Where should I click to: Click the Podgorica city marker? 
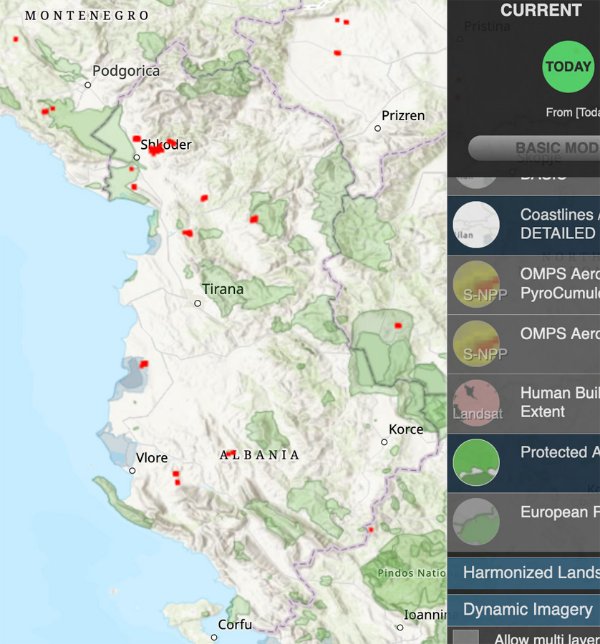[x=88, y=85]
